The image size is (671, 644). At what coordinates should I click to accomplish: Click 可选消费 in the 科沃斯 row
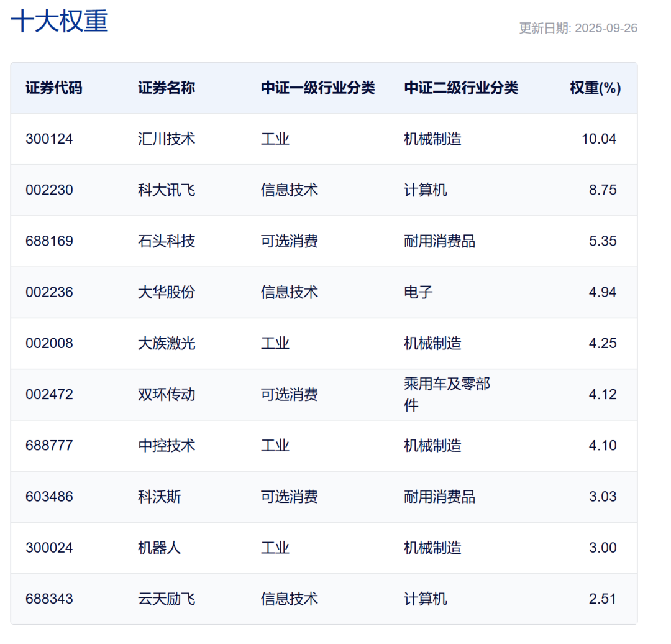[290, 496]
